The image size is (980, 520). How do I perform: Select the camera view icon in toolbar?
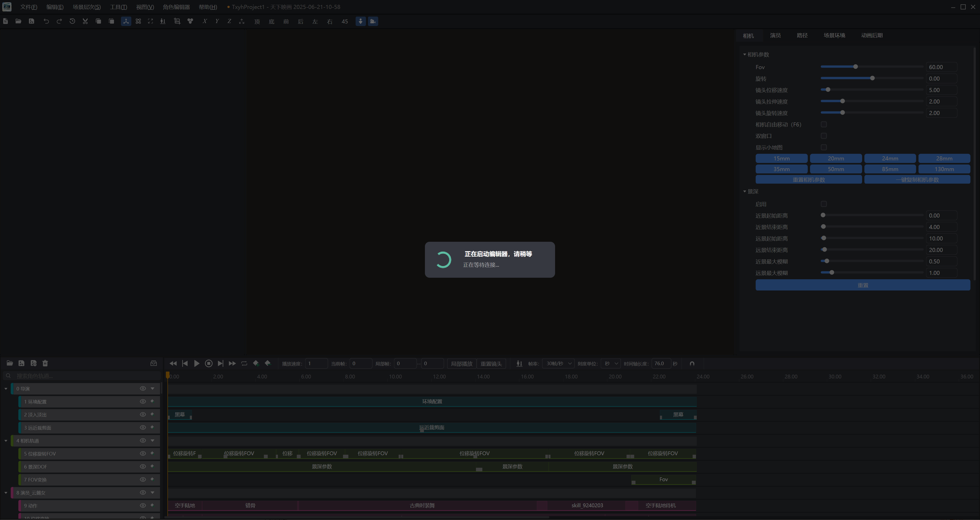pyautogui.click(x=373, y=21)
